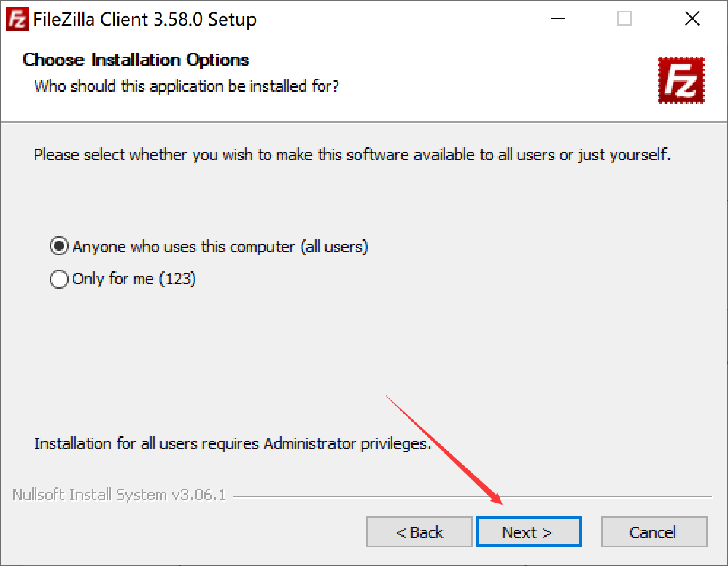This screenshot has height=566, width=728.
Task: Proceed with the Next > button
Action: tap(528, 532)
